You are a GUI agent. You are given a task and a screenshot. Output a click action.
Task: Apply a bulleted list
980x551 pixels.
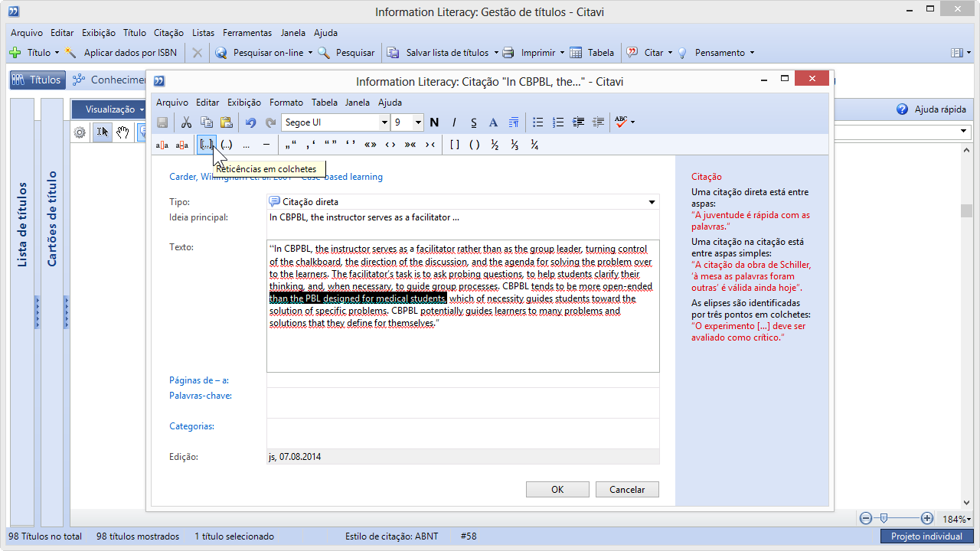(x=538, y=122)
